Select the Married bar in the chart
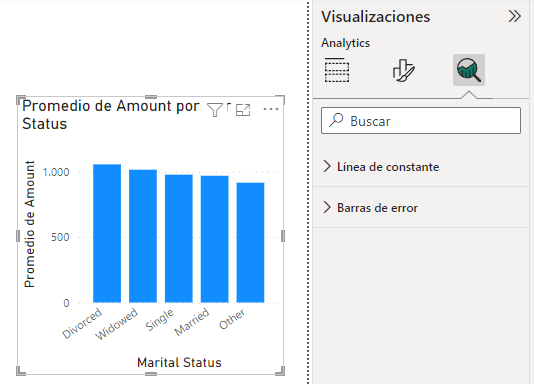The height and width of the screenshot is (384, 534). 215,239
